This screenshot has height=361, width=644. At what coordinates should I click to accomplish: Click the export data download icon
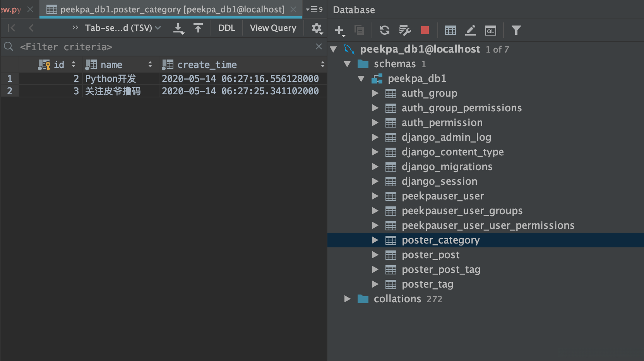178,28
